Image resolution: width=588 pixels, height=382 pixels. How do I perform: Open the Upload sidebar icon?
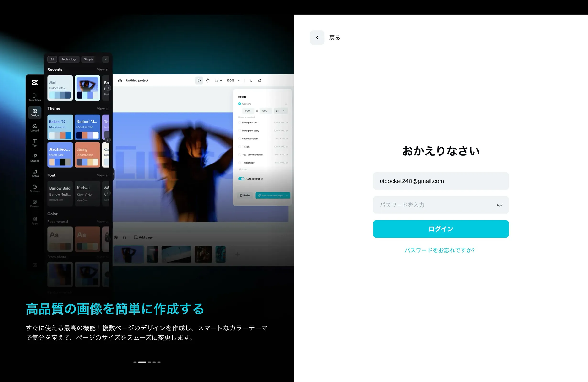click(x=35, y=128)
